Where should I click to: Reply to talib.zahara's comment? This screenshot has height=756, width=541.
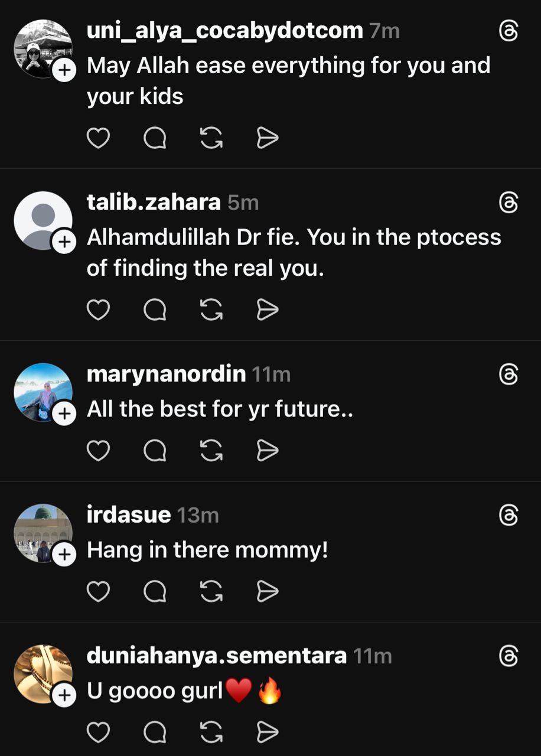[x=155, y=309]
